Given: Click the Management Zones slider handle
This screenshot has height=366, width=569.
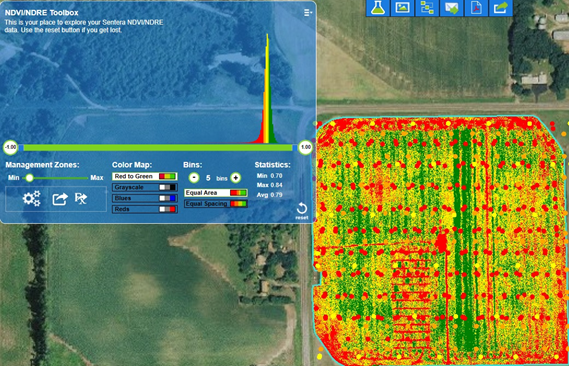Looking at the screenshot, I should 29,178.
